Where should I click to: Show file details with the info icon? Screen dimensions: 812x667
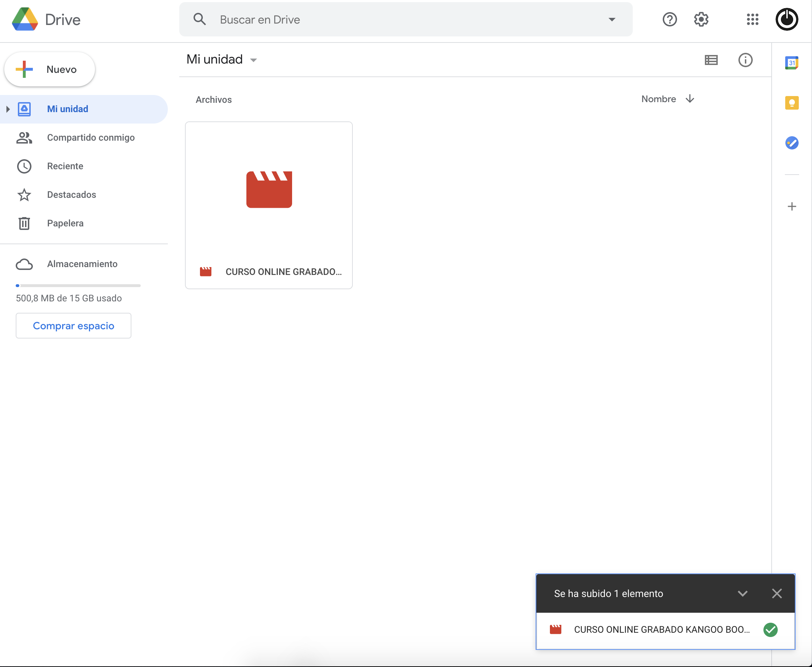pos(745,60)
